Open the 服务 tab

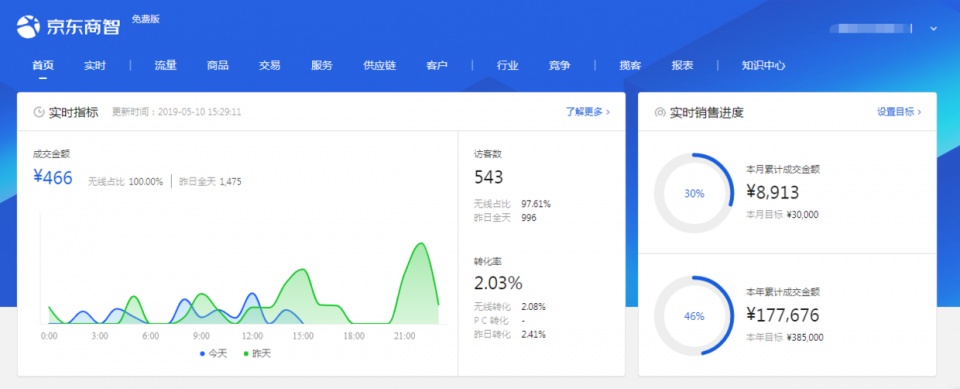coord(322,66)
